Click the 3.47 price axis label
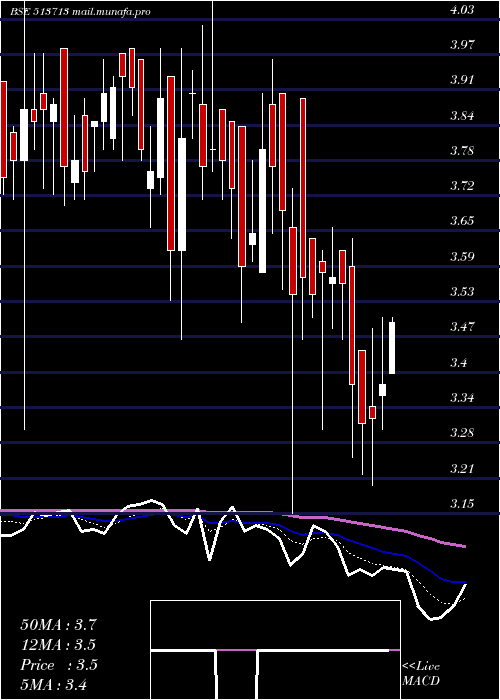This screenshot has width=500, height=700. [x=462, y=327]
